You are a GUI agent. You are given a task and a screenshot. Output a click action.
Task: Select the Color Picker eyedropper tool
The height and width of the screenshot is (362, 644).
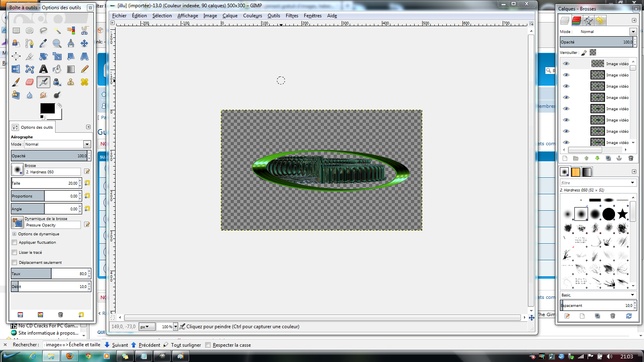coord(43,43)
